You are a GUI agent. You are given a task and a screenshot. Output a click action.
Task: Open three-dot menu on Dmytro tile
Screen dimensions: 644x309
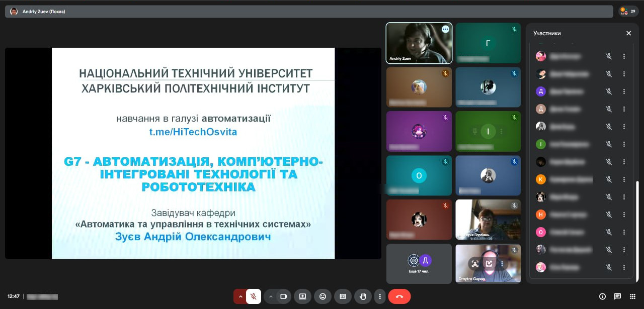tap(502, 263)
